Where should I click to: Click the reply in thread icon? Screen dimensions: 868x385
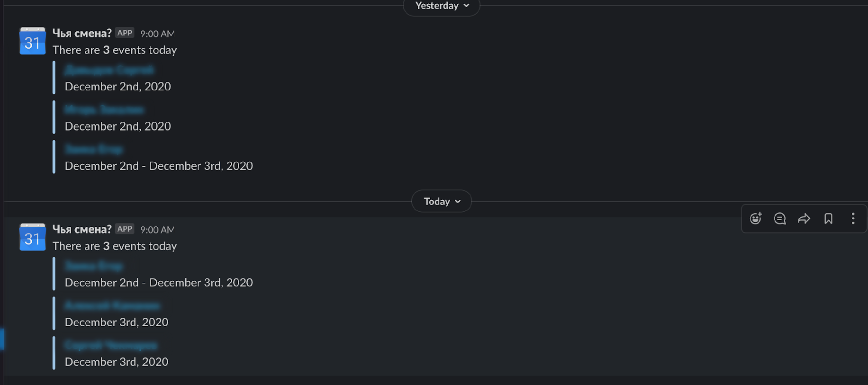pyautogui.click(x=780, y=218)
